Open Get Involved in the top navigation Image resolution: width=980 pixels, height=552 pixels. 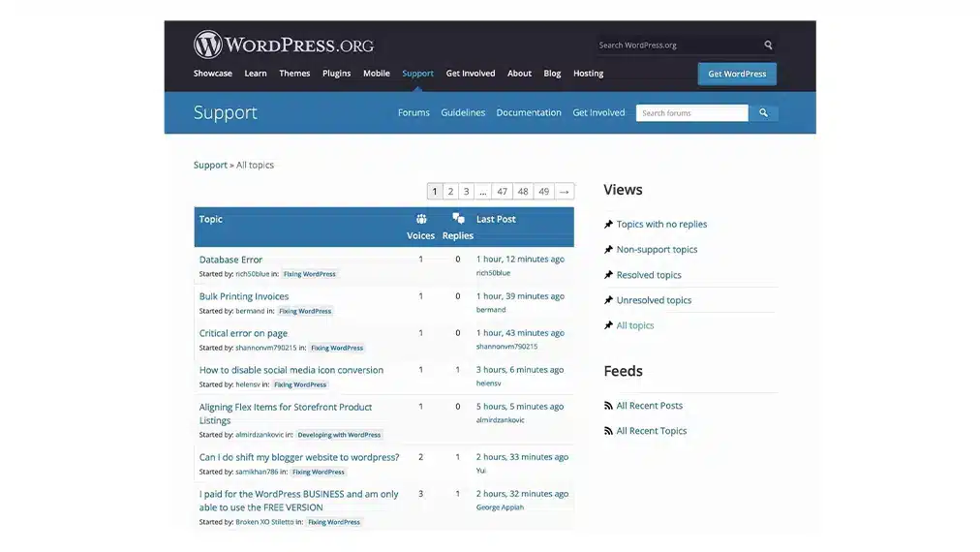(470, 74)
